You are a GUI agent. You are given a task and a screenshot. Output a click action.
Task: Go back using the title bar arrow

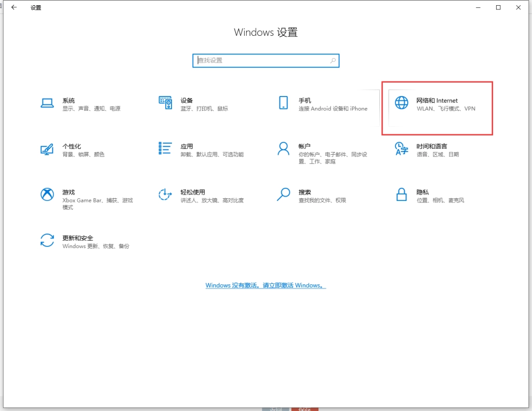coord(14,8)
